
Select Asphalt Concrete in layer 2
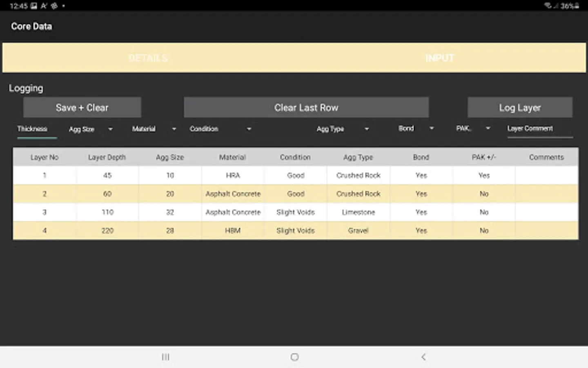(233, 194)
